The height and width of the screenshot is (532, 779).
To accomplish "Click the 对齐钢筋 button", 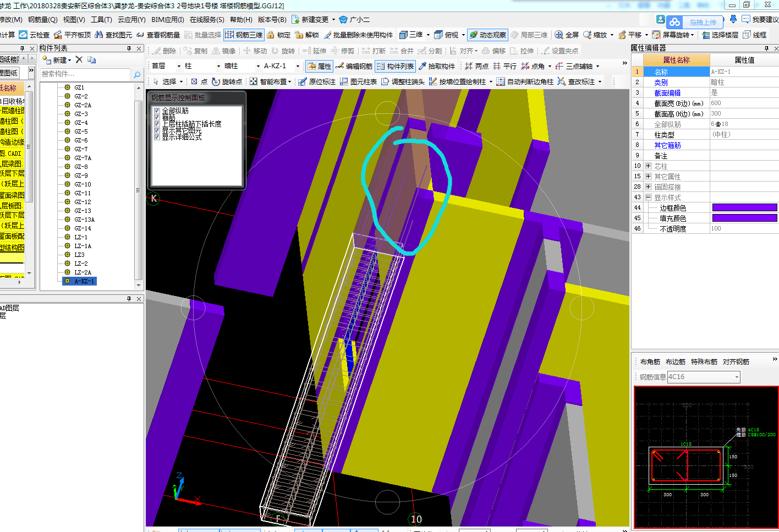I will point(736,361).
